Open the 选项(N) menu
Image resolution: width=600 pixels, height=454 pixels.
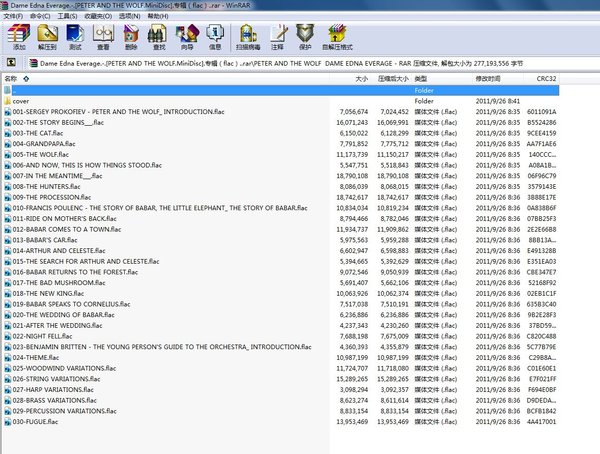128,17
